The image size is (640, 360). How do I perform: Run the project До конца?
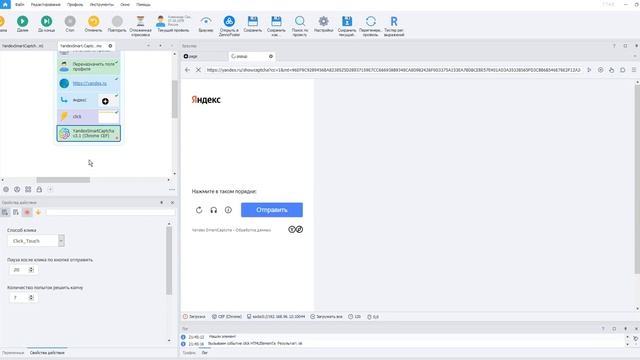(x=47, y=21)
